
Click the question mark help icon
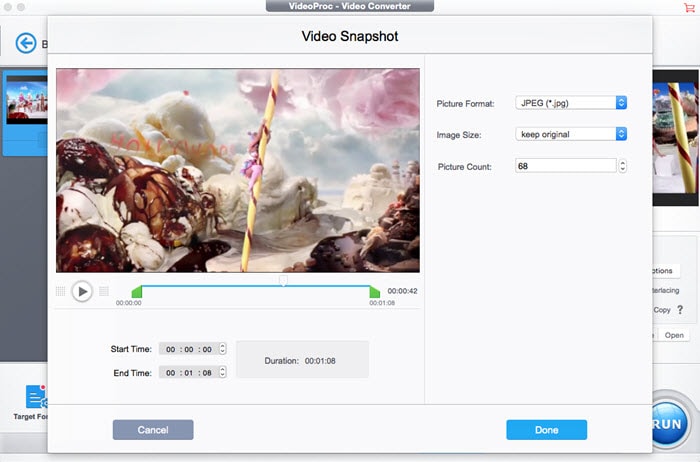(680, 309)
